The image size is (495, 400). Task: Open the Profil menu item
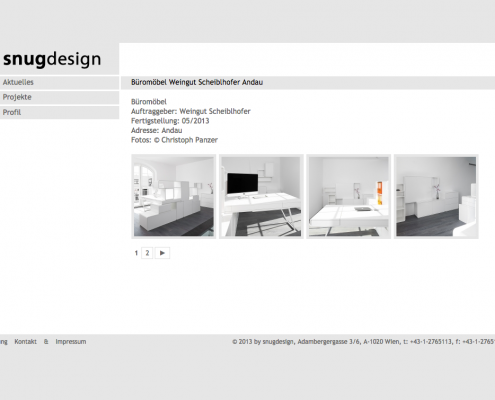[x=59, y=112]
